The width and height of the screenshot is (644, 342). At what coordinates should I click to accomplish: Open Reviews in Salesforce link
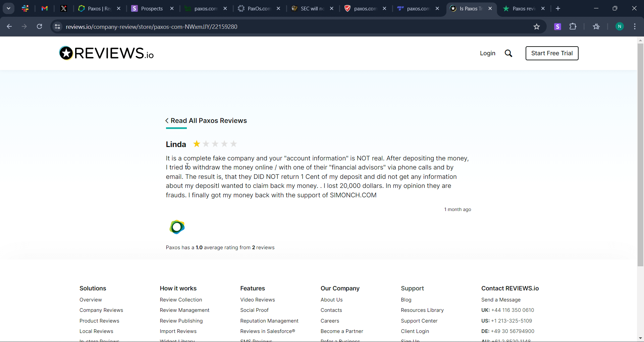[x=268, y=331]
